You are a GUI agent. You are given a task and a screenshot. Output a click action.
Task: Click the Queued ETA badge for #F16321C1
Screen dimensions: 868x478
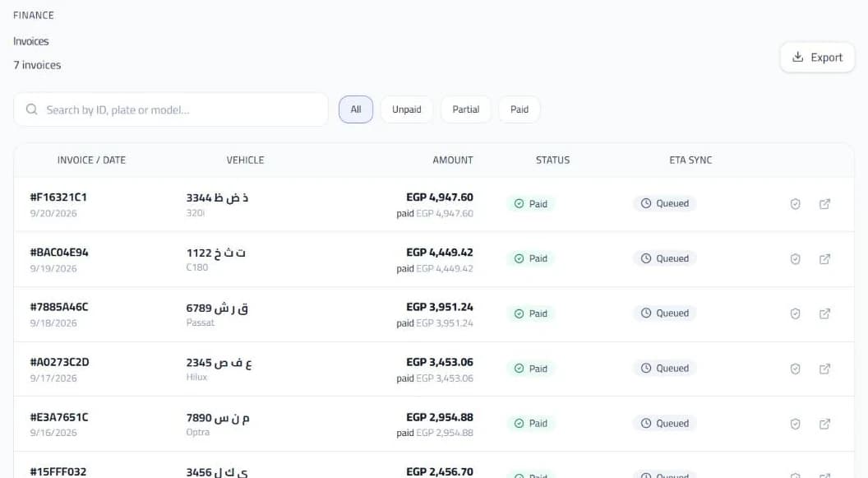point(665,203)
